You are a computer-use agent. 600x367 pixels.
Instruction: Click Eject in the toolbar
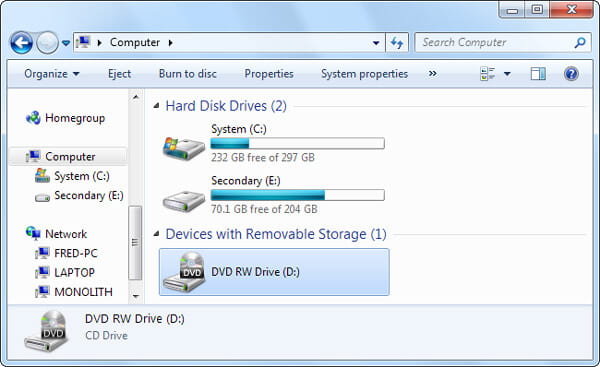119,73
